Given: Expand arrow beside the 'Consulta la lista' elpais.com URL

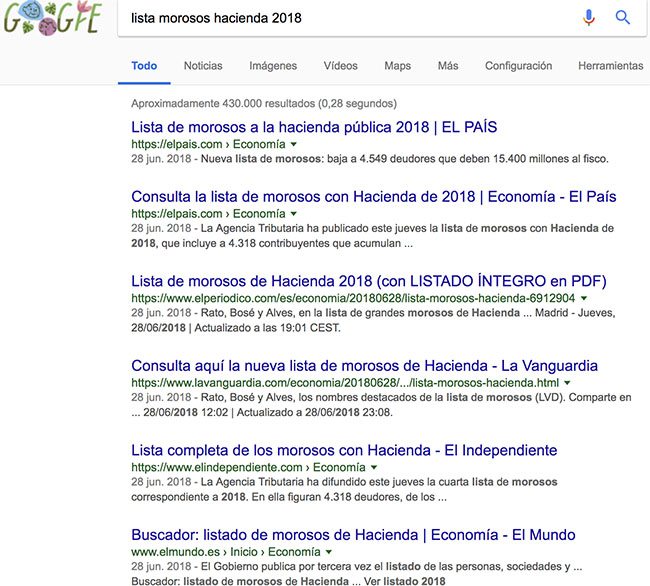Looking at the screenshot, I should click(293, 214).
